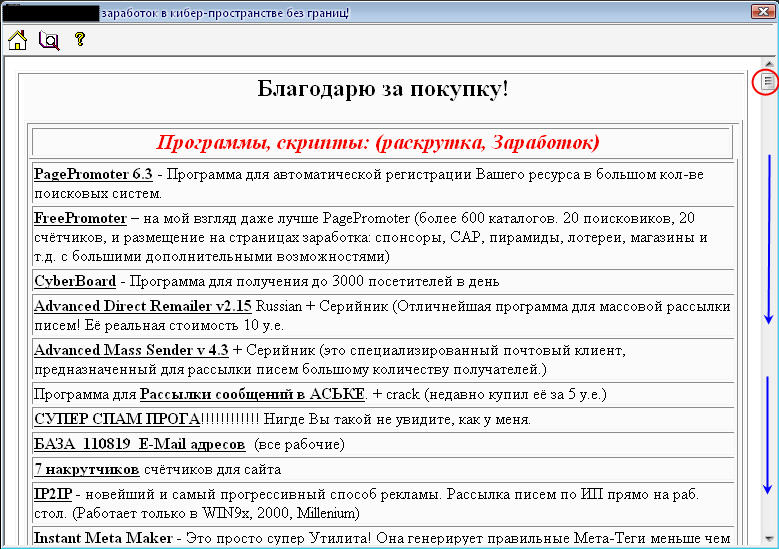Open Advanced Mass Sender v 4.3 link
The width and height of the screenshot is (779, 549).
click(131, 350)
